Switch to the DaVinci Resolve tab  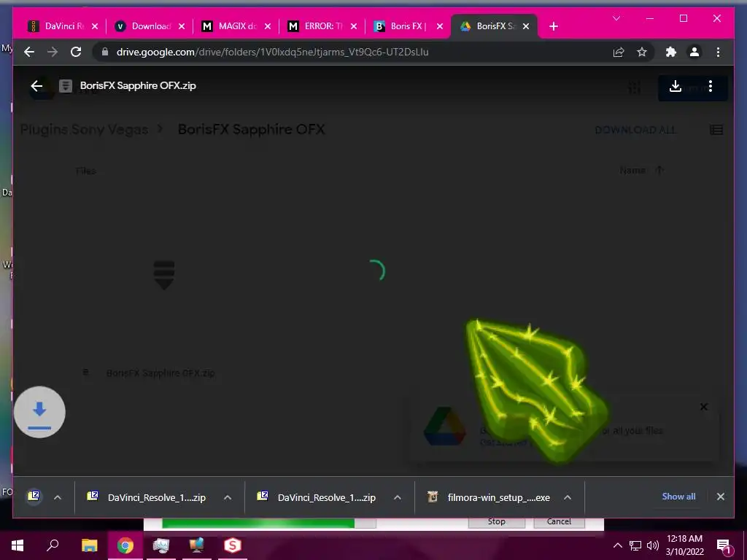63,26
